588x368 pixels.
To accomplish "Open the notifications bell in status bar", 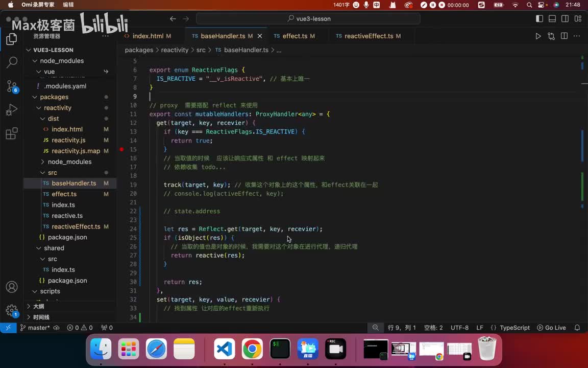I will [x=577, y=328].
